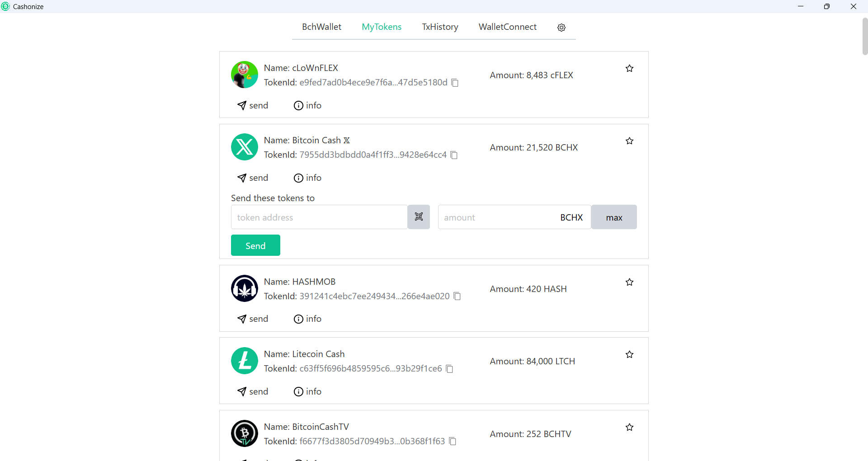
Task: Click token ID c63ff5f696b4859595c6...93b29f1ce6
Action: (x=371, y=368)
